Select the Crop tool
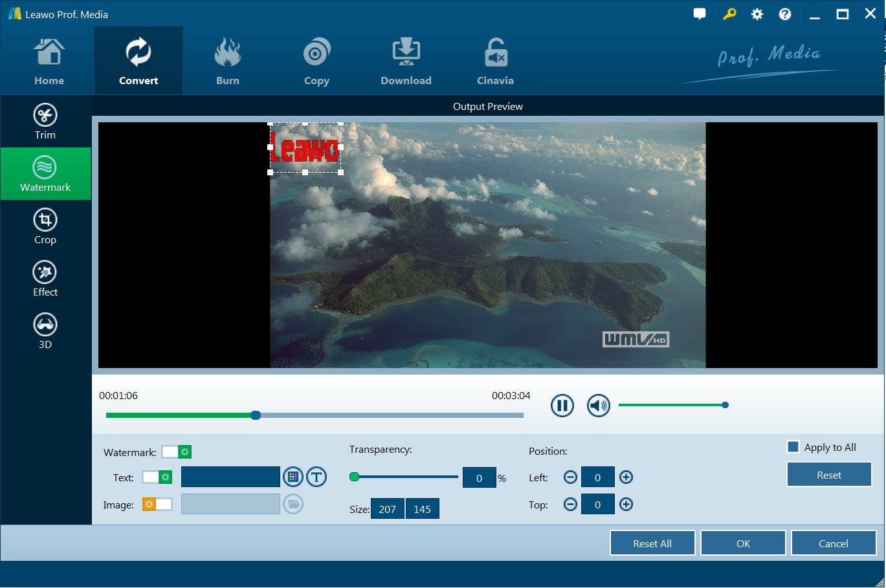This screenshot has width=886, height=588. point(45,226)
